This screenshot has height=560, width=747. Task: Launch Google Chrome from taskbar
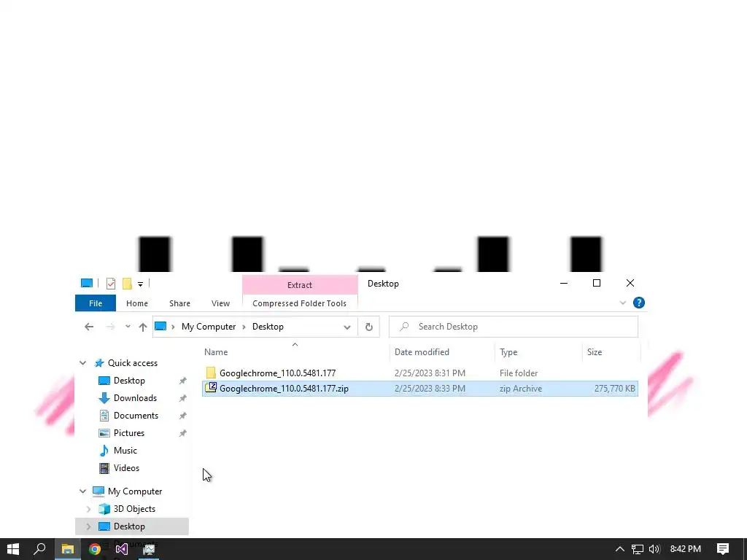tap(94, 549)
